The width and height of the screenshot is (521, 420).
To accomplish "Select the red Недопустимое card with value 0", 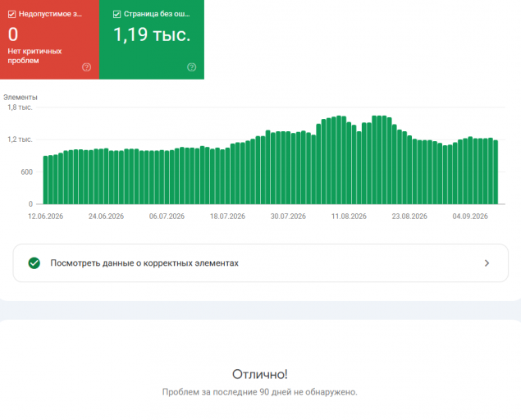I will pos(49,39).
